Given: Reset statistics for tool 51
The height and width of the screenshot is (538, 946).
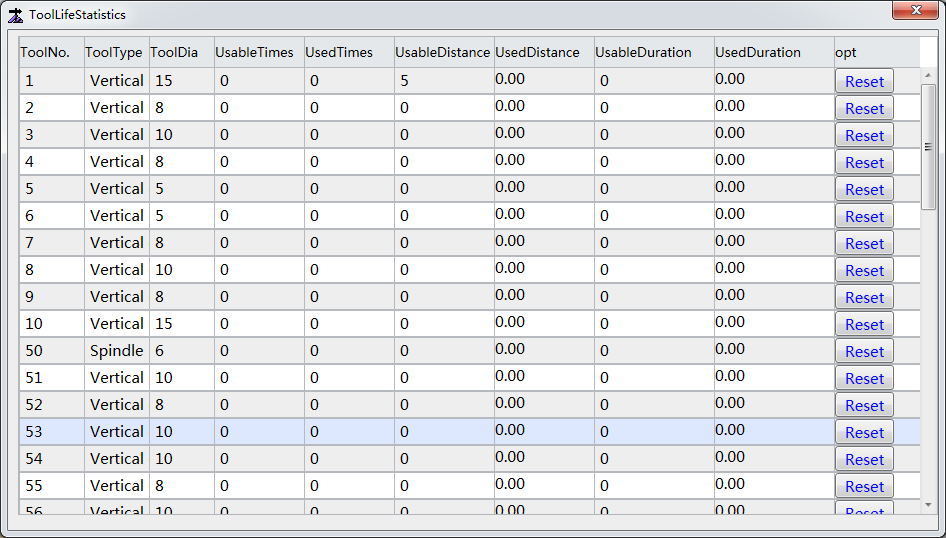Looking at the screenshot, I should pyautogui.click(x=864, y=378).
